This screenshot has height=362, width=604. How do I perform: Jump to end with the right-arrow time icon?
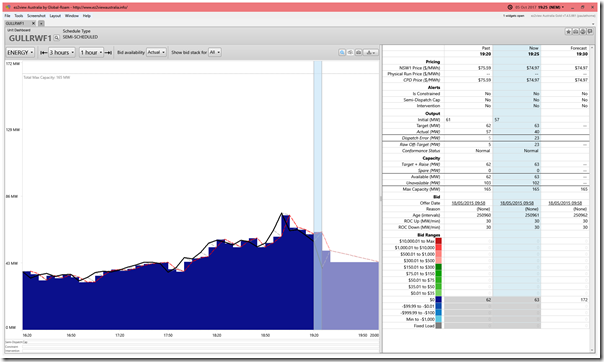[x=109, y=52]
